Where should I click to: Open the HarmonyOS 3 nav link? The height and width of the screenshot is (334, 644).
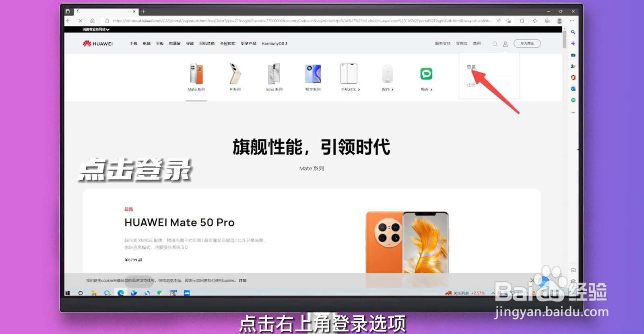point(275,43)
